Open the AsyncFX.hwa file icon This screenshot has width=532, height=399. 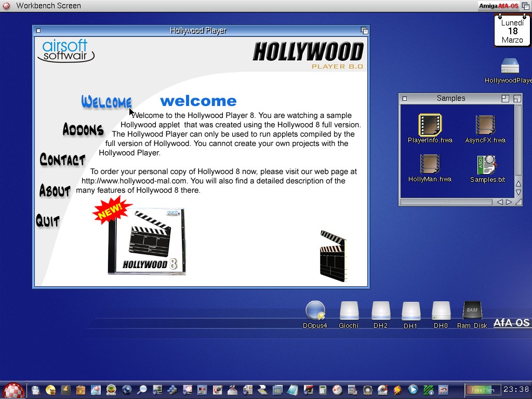[485, 125]
